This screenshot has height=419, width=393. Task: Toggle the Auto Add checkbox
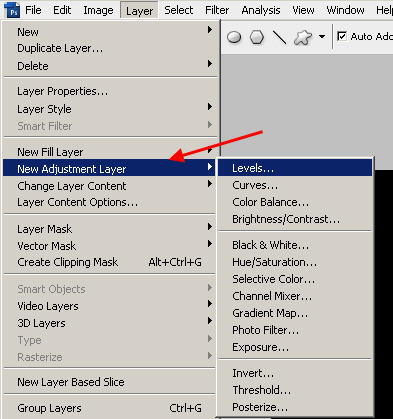click(x=342, y=36)
